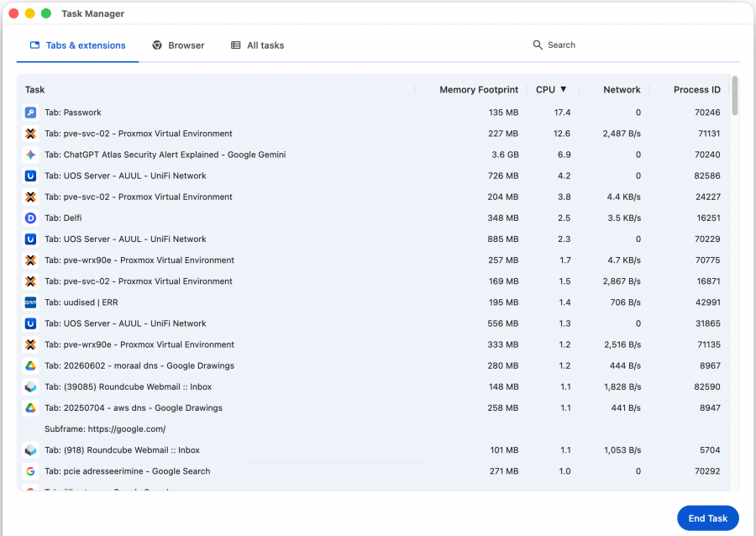Click the '12.6' CPU value
Viewport: 756px width, 536px height.
coord(562,134)
